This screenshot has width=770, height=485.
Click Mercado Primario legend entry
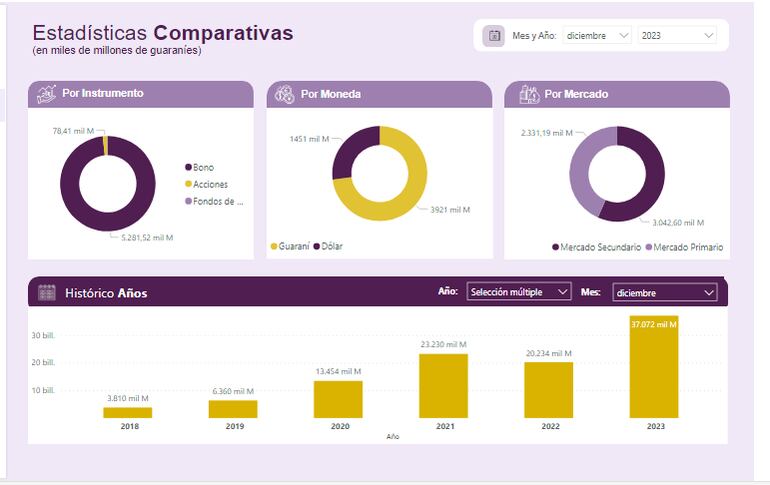(x=687, y=247)
